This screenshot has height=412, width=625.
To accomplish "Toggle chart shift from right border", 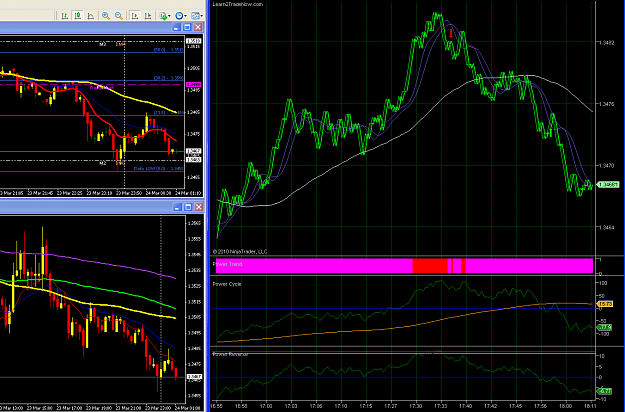I will coord(147,16).
